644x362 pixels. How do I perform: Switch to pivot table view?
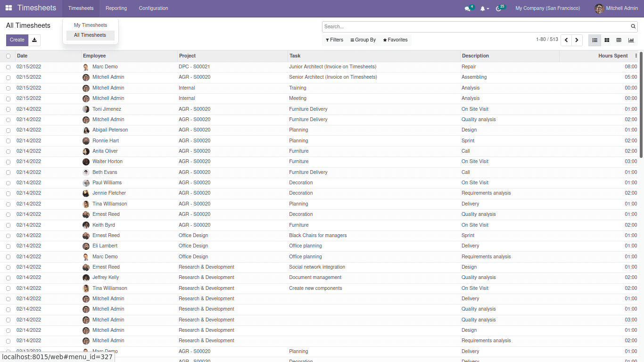click(x=619, y=40)
